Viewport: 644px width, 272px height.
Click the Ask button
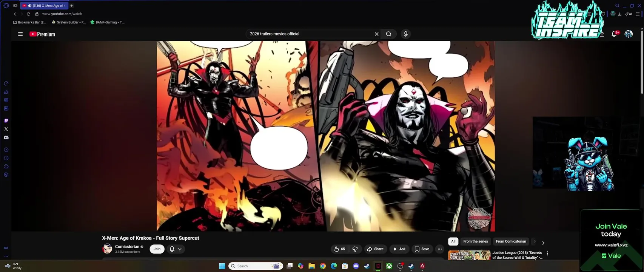pyautogui.click(x=399, y=249)
